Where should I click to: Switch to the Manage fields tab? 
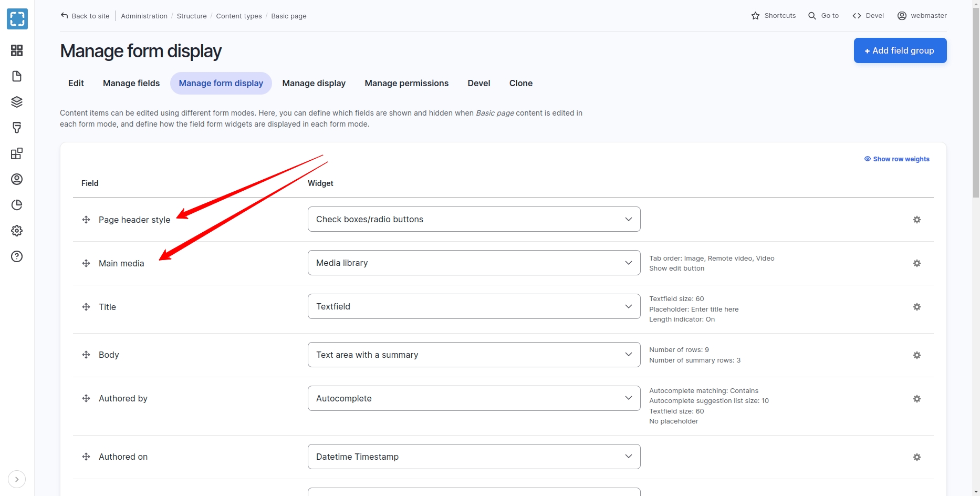131,83
